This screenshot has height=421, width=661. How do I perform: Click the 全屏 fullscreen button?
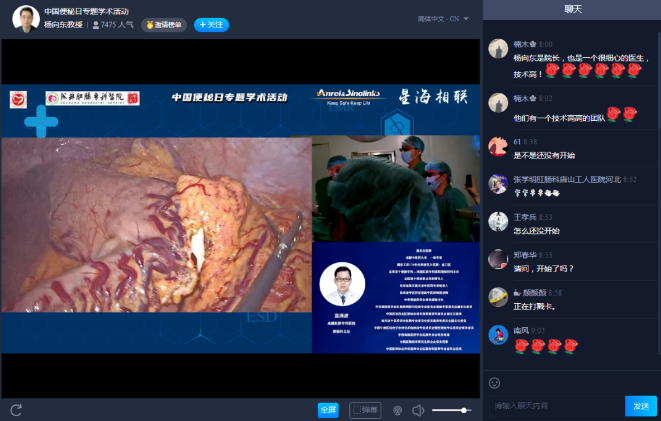tap(328, 410)
